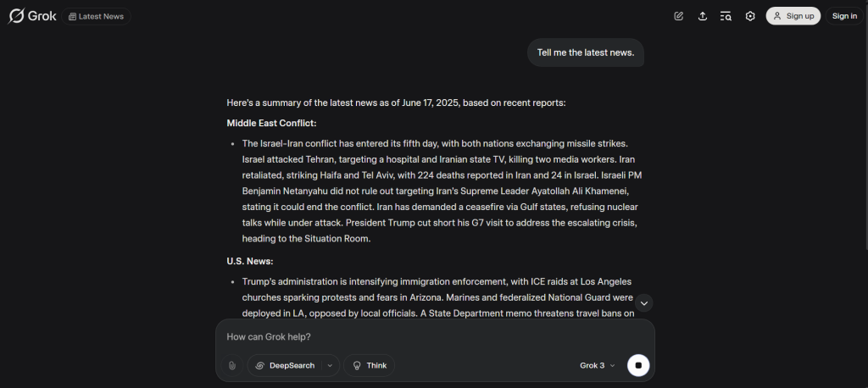Toggle the Think mode
The height and width of the screenshot is (388, 868).
(x=370, y=365)
